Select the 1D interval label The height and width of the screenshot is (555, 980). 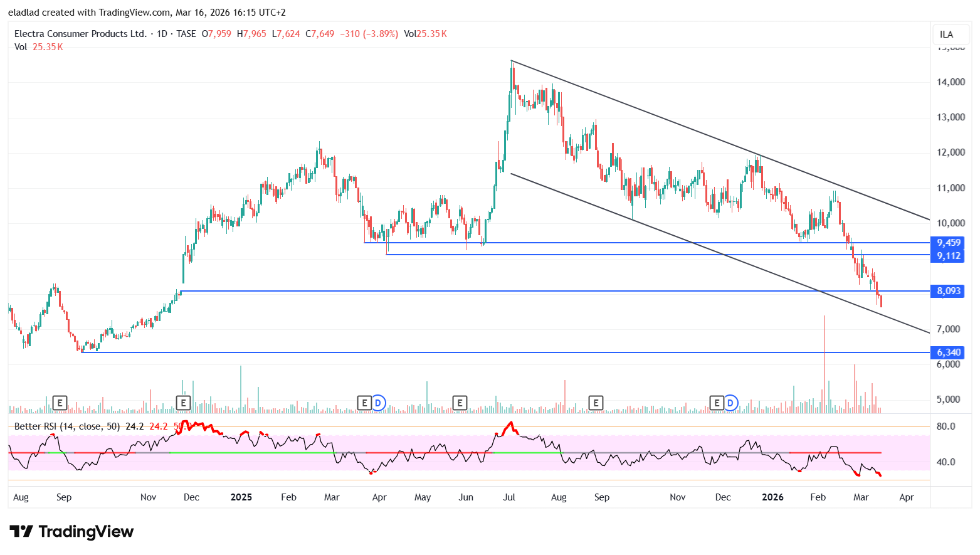[x=162, y=34]
